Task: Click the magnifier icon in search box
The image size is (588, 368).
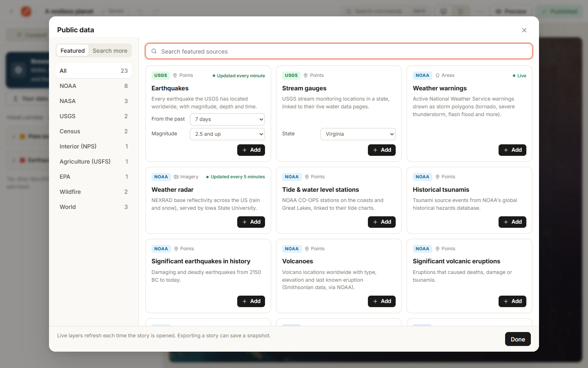Action: click(154, 52)
